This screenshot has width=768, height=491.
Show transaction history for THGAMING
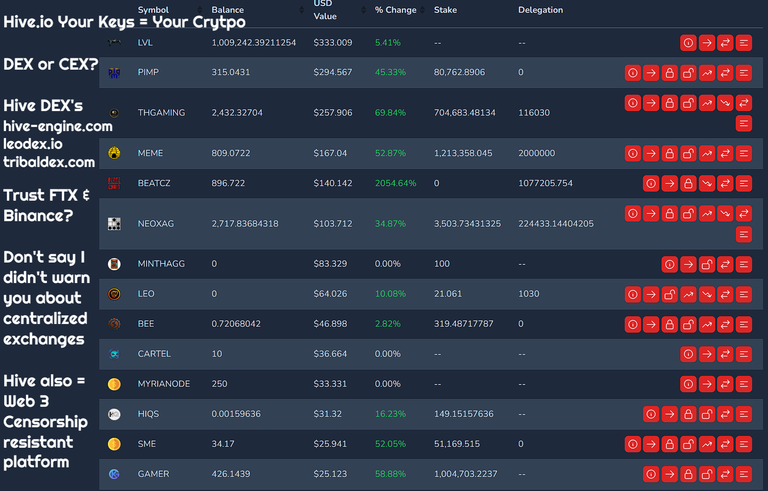click(x=744, y=123)
